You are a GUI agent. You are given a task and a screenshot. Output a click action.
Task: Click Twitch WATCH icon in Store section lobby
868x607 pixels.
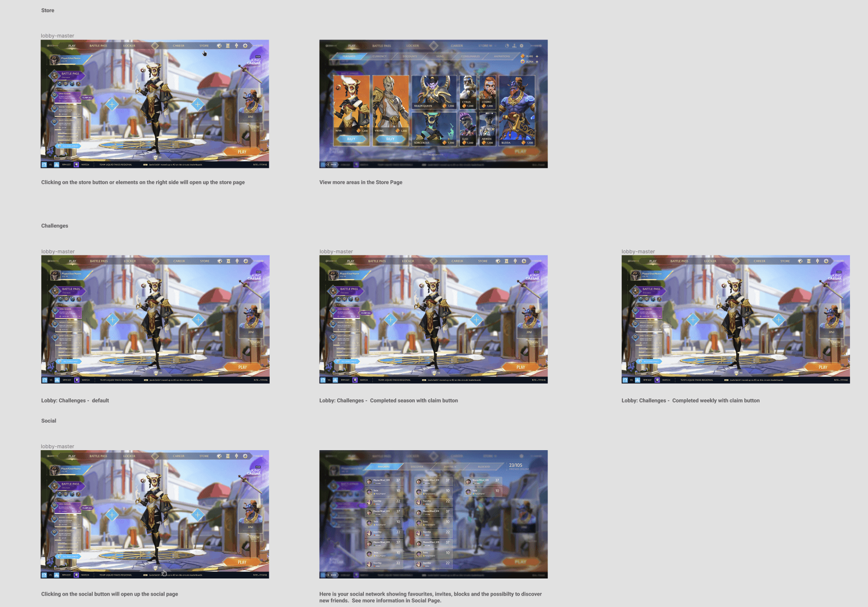[x=76, y=164]
